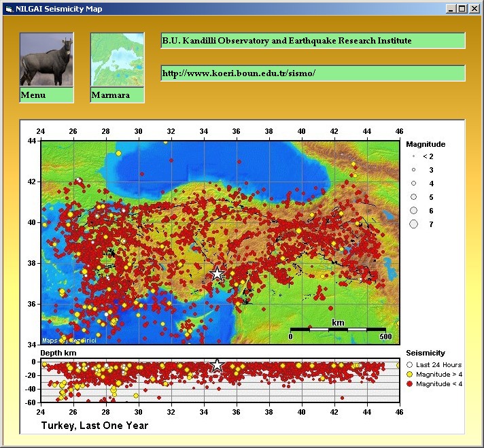Click the Kandilli Observatory institute title field
This screenshot has width=484, height=448.
pyautogui.click(x=313, y=41)
